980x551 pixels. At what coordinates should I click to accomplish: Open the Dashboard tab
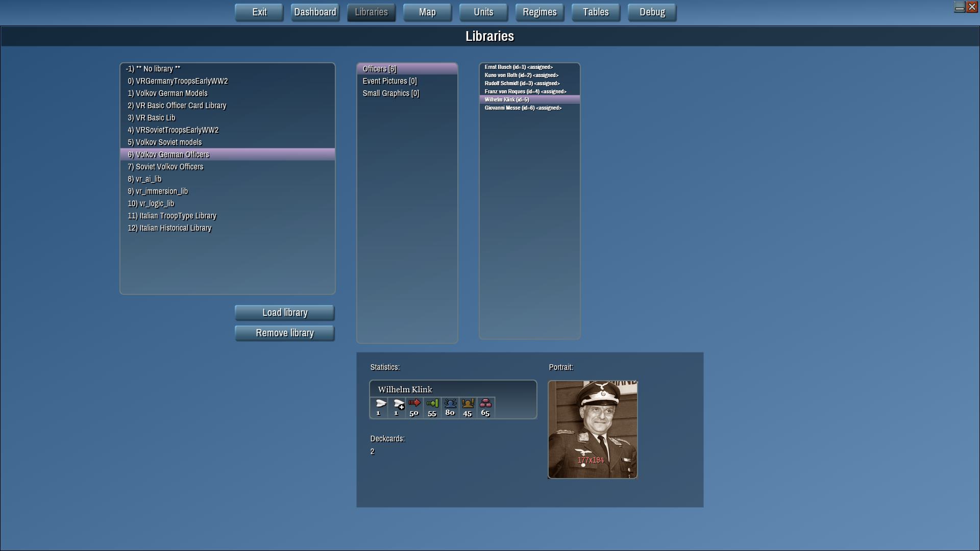[315, 12]
